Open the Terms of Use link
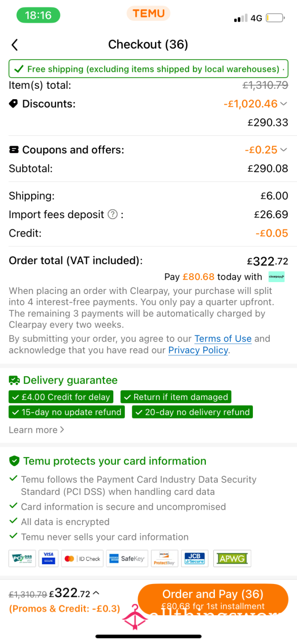Image resolution: width=297 pixels, height=644 pixels. pyautogui.click(x=223, y=339)
